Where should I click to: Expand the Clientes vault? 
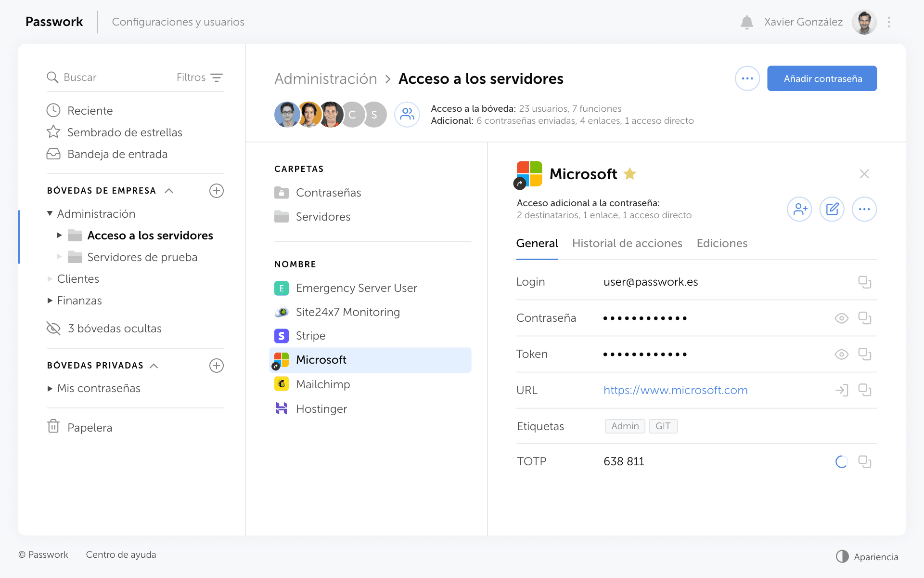(x=50, y=278)
